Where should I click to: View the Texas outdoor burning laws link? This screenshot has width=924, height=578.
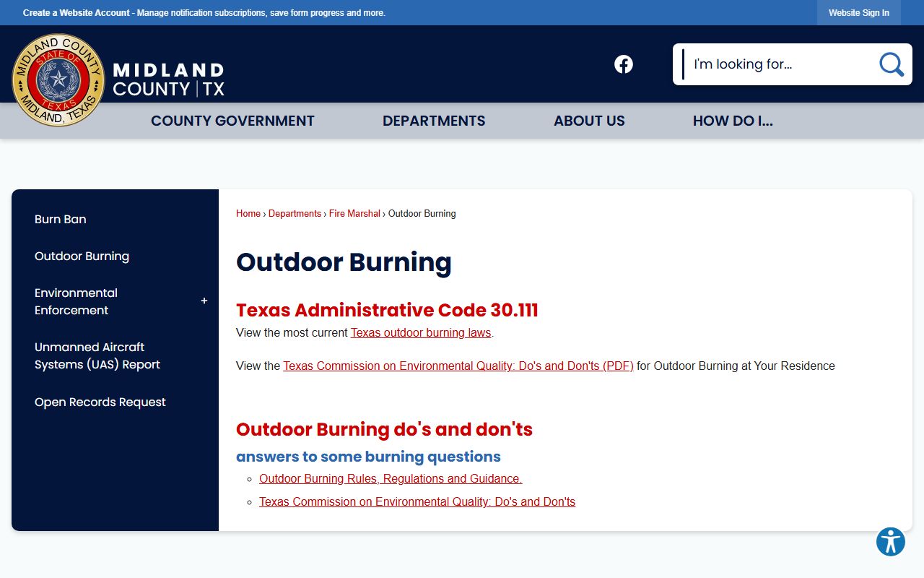tap(421, 333)
